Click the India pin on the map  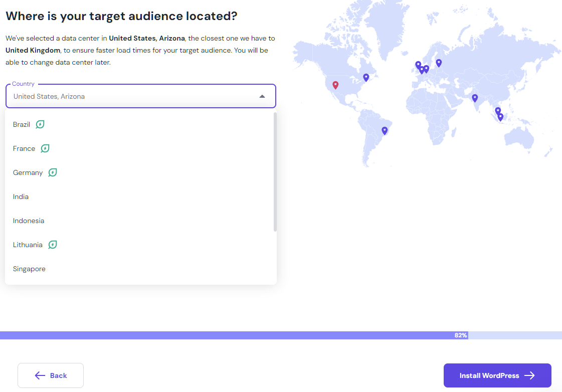(475, 98)
